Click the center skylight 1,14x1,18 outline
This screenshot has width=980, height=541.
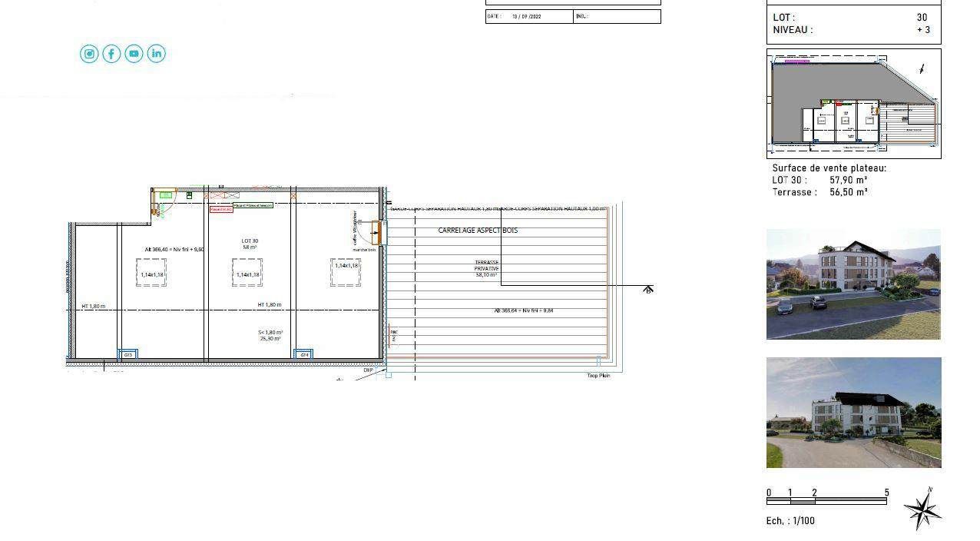[247, 274]
